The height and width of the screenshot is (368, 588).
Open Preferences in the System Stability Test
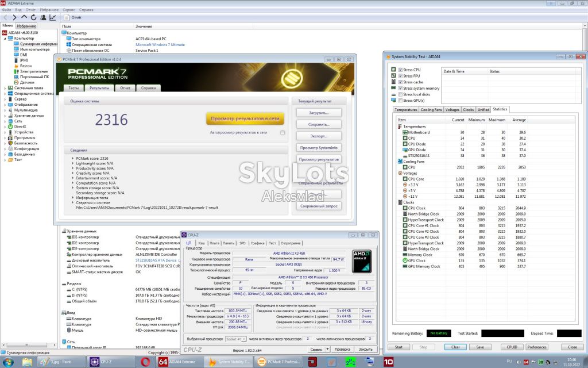(x=537, y=347)
